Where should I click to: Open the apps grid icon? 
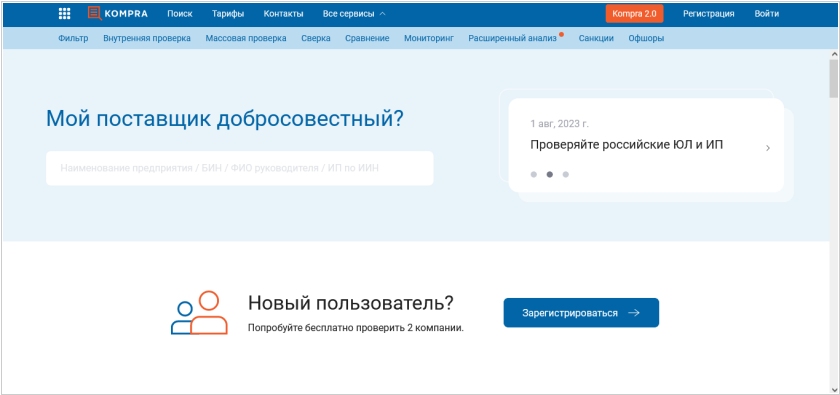[x=64, y=14]
